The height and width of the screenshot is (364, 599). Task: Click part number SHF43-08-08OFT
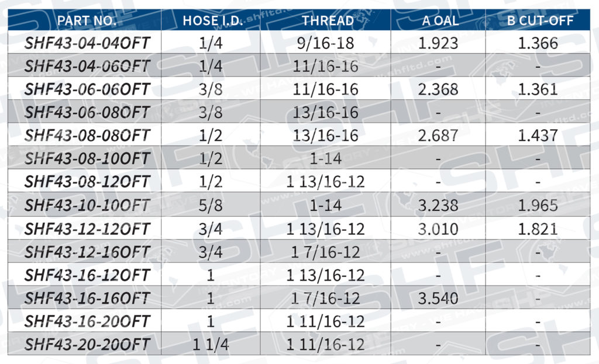point(87,136)
